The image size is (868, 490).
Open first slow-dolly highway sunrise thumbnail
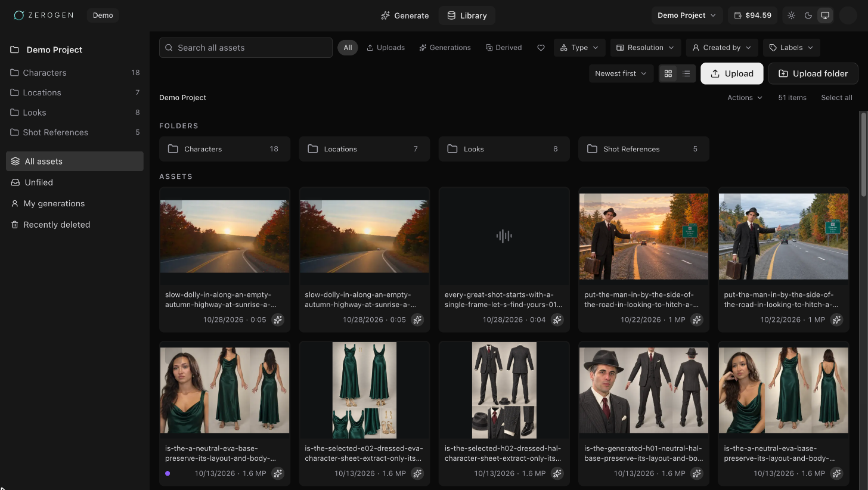225,236
